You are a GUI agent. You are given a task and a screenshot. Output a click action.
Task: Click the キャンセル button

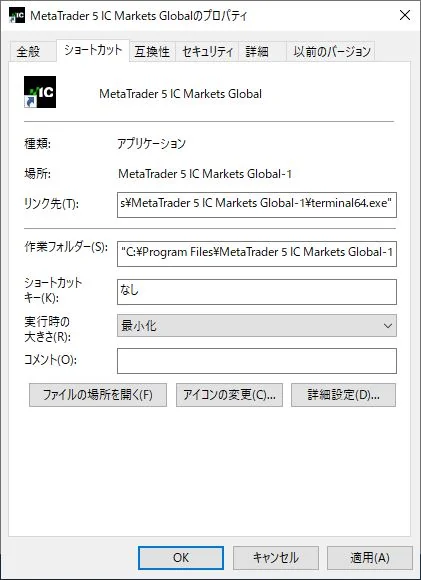click(x=276, y=558)
